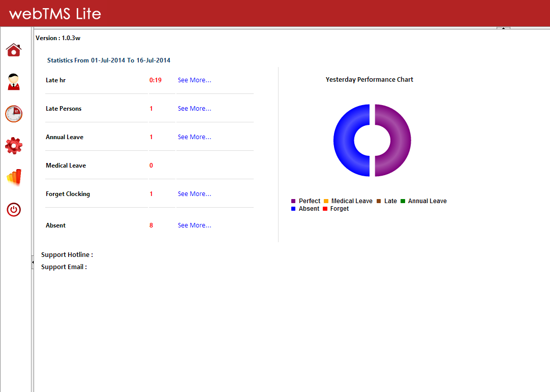The height and width of the screenshot is (392, 550).
Task: Click the green Annual Leave legend swatch
Action: coord(403,201)
